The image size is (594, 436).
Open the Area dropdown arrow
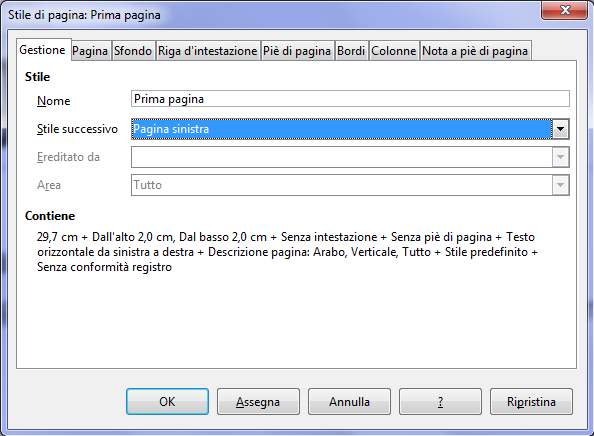[560, 185]
